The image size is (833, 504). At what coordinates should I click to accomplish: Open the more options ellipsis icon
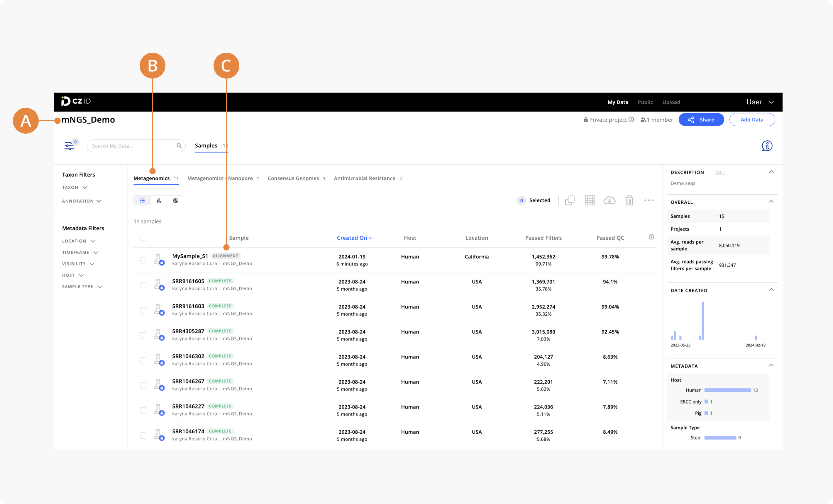[649, 200]
